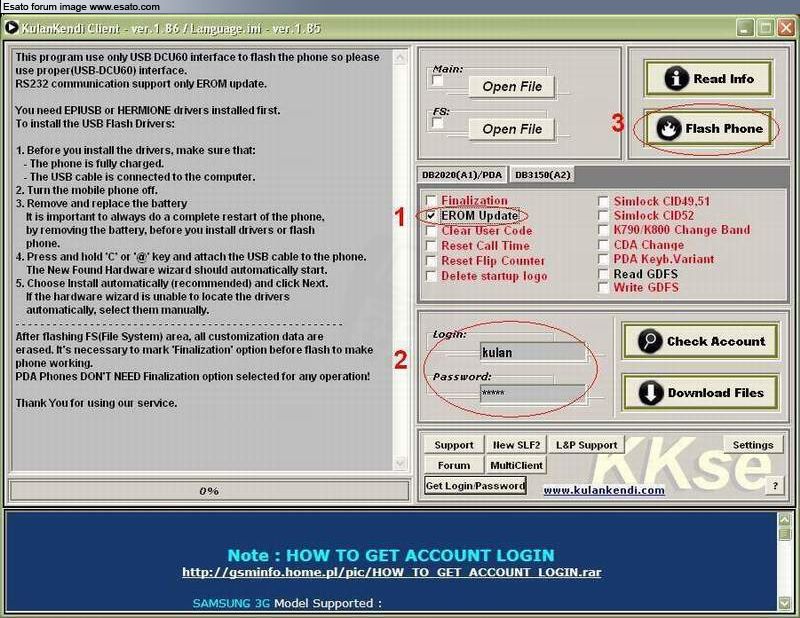Enable Read GDFS checkbox

(603, 274)
